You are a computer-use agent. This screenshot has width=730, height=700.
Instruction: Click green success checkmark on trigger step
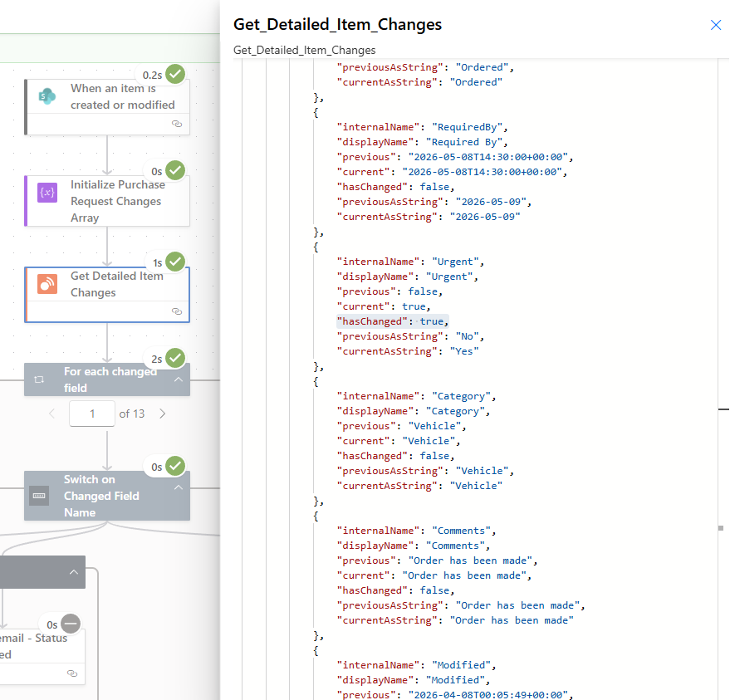tap(175, 74)
